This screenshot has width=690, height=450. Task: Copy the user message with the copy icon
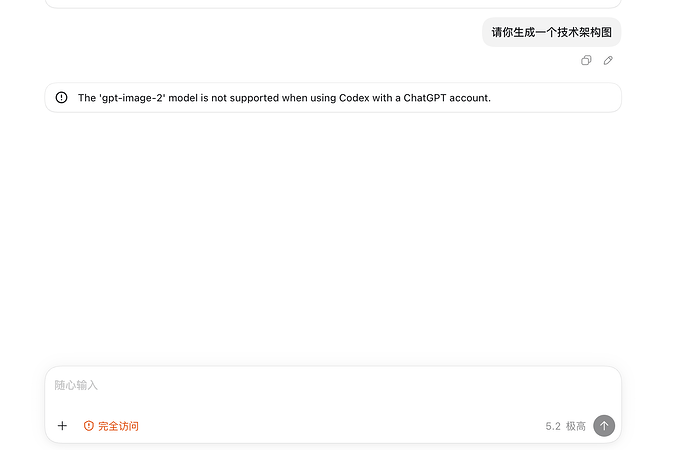point(586,60)
